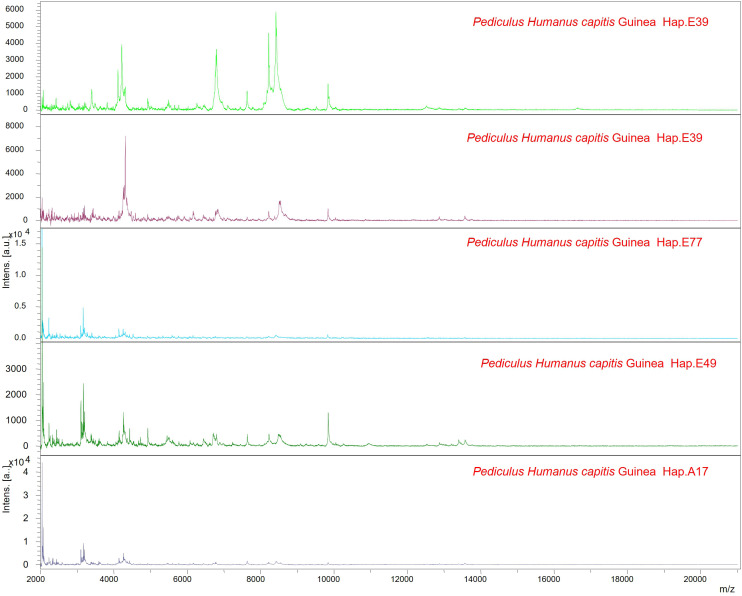
Task: Click the green peak near 6800 in top spectrum
Action: coord(216,51)
